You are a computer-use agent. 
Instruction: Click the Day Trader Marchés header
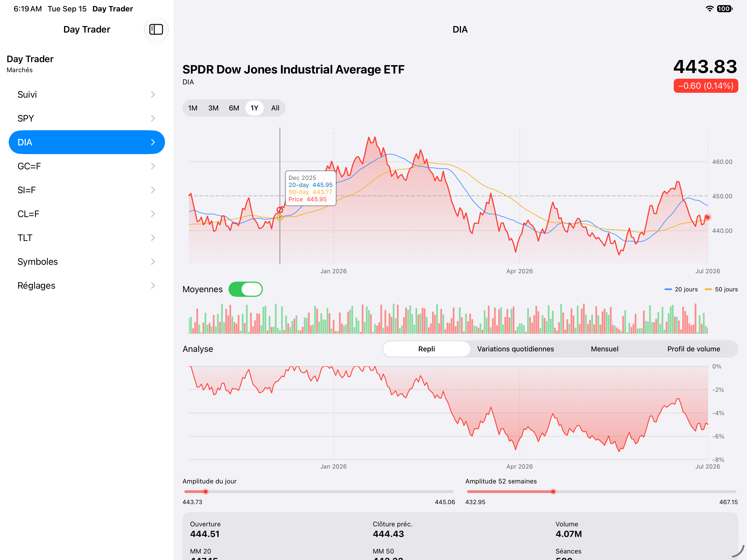click(x=30, y=63)
